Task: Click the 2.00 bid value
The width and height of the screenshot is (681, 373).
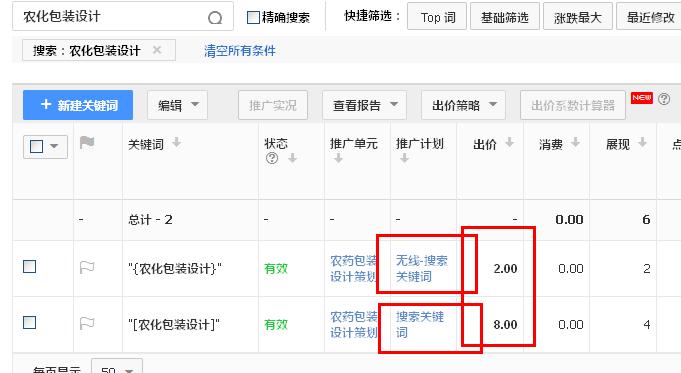Action: click(505, 268)
